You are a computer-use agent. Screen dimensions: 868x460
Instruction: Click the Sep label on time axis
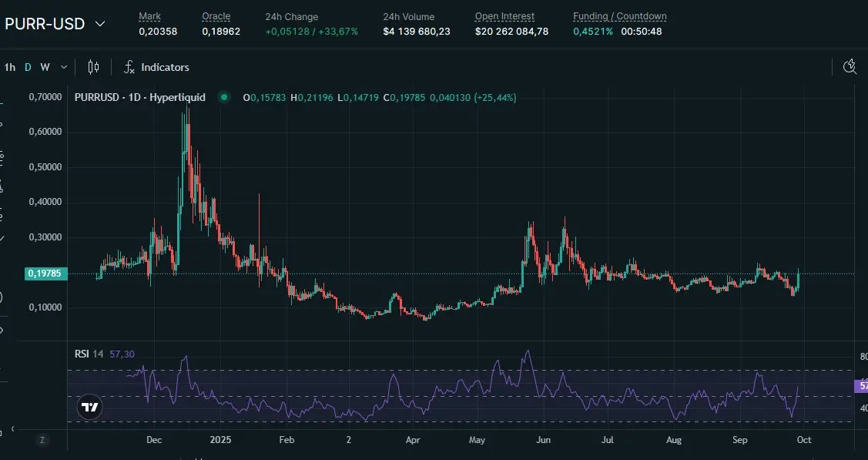pos(740,440)
